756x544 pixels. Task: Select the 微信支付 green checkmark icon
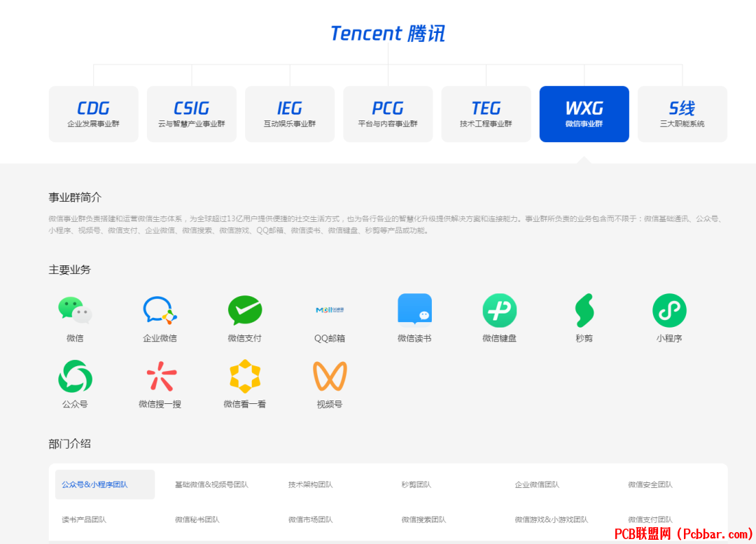coord(245,309)
